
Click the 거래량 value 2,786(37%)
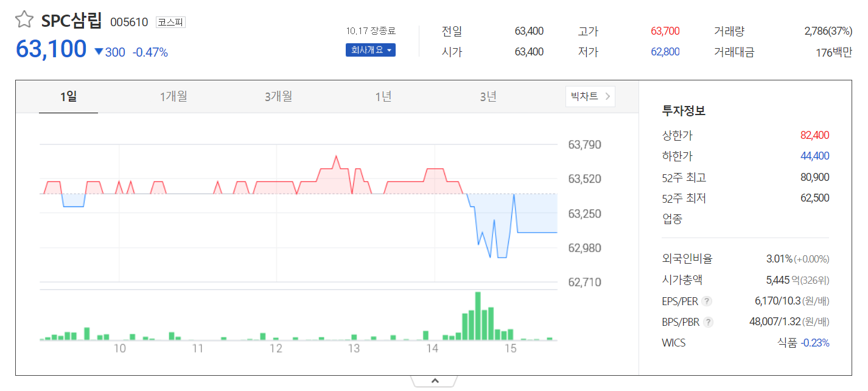pos(828,31)
